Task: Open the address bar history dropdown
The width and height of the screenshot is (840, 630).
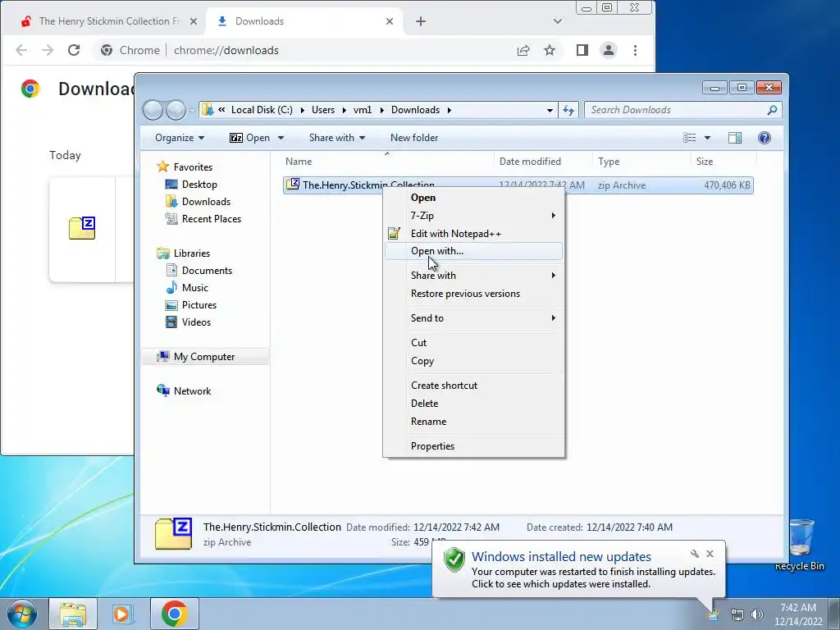Action: click(x=550, y=111)
